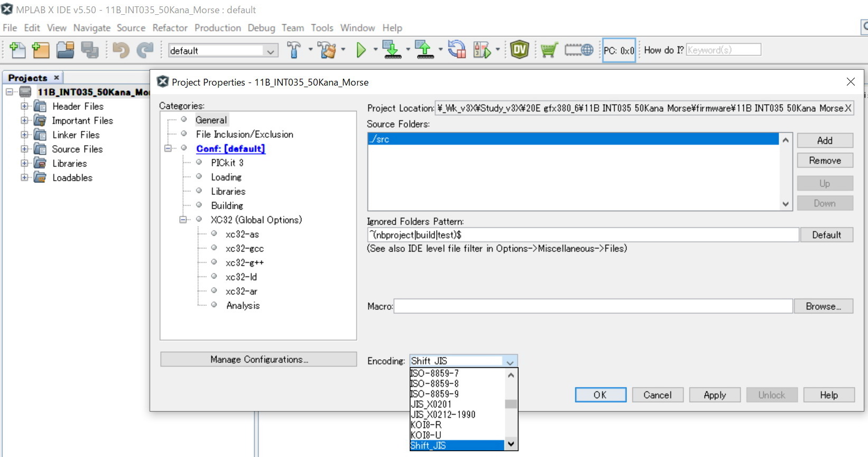The width and height of the screenshot is (868, 457).
Task: Expand the Source Files tree node
Action: coord(24,149)
